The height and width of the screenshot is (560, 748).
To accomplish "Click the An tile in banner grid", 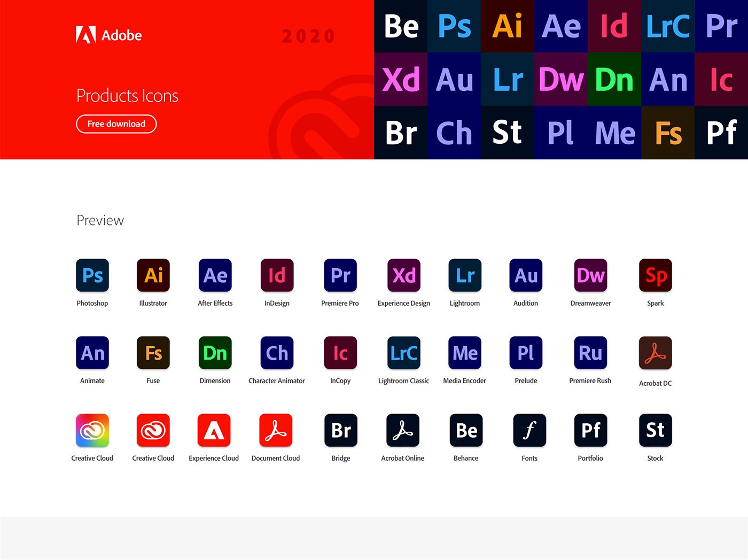I will pyautogui.click(x=668, y=79).
